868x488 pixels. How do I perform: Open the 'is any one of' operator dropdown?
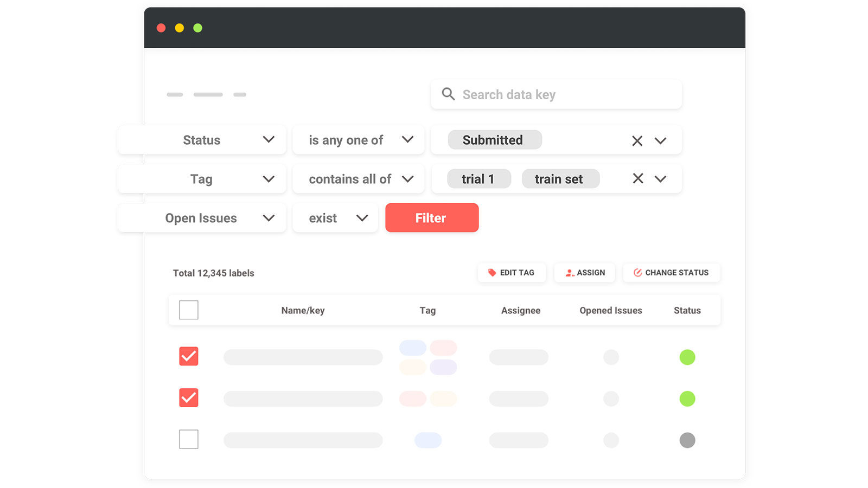(358, 140)
